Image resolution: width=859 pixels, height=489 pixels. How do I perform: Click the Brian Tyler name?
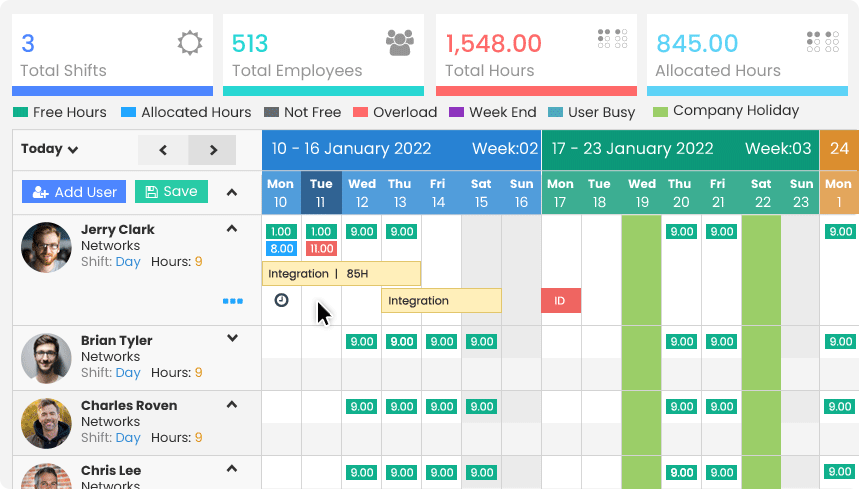click(117, 341)
